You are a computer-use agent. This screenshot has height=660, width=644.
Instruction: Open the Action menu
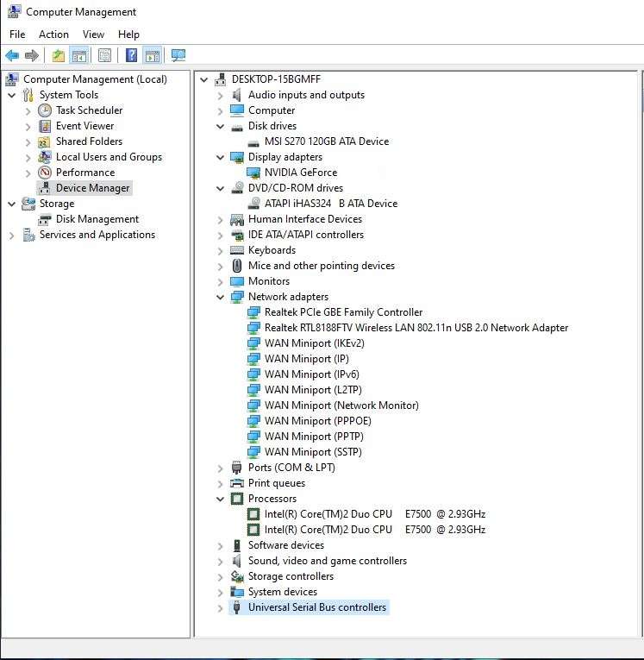pos(53,35)
